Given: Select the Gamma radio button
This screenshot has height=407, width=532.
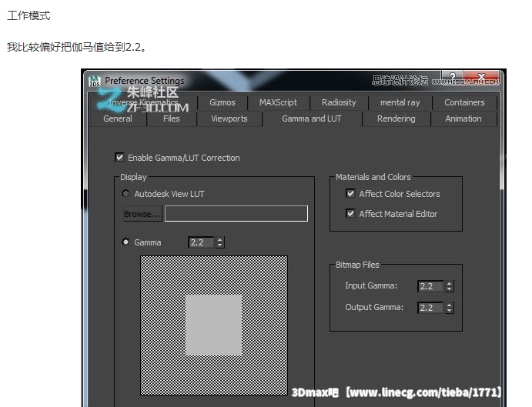Looking at the screenshot, I should 125,242.
